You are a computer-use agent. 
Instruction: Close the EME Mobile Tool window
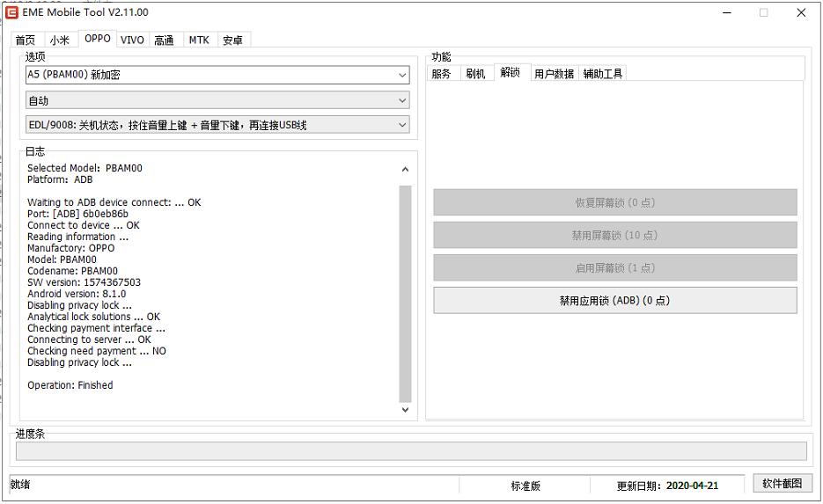point(801,12)
